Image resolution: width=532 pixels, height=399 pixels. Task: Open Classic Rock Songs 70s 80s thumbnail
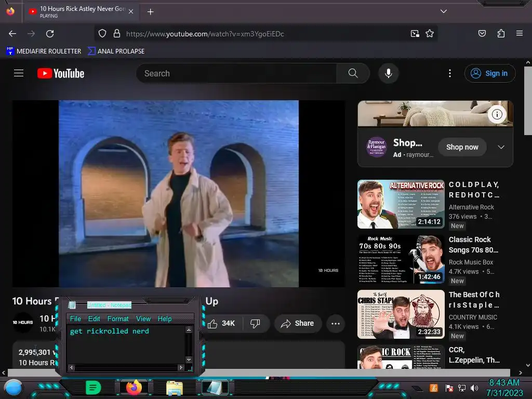401,259
